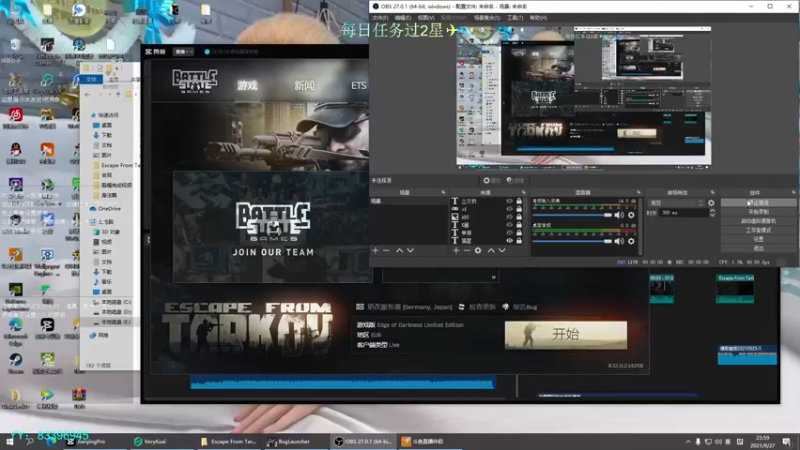Open the launcher menu dropdown
The height and width of the screenshot is (450, 800).
point(184,52)
